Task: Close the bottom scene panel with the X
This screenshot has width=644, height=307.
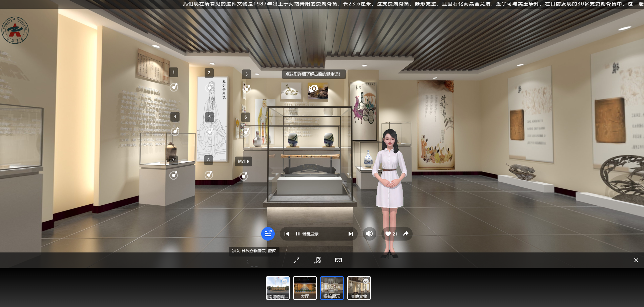Action: [x=636, y=260]
